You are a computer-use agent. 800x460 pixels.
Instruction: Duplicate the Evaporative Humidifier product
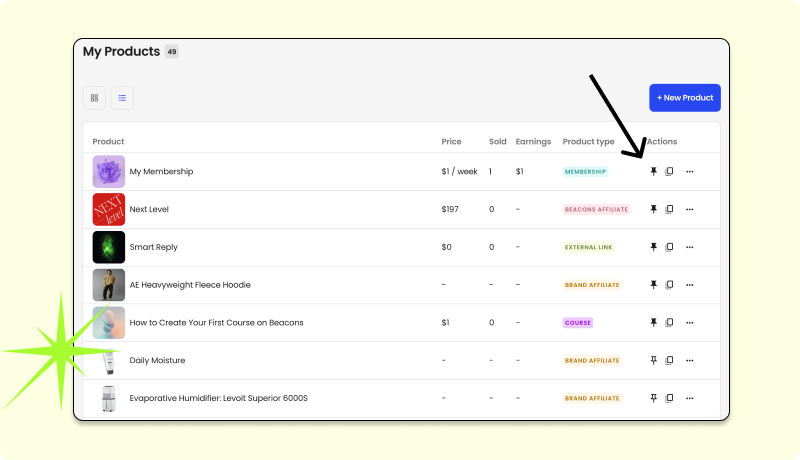point(670,398)
